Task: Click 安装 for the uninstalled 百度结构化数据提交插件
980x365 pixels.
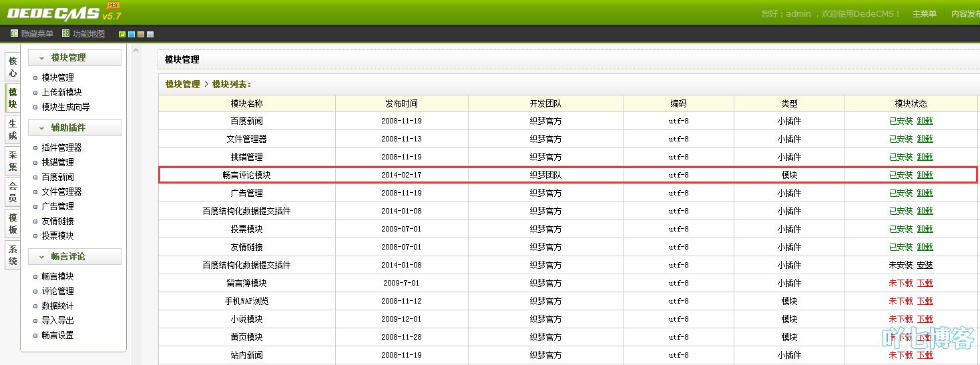Action: tap(925, 265)
